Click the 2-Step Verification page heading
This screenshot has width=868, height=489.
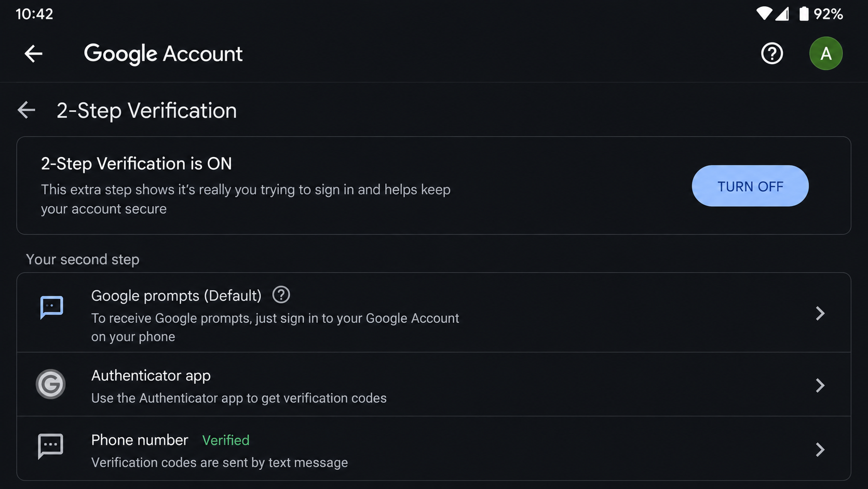point(146,111)
